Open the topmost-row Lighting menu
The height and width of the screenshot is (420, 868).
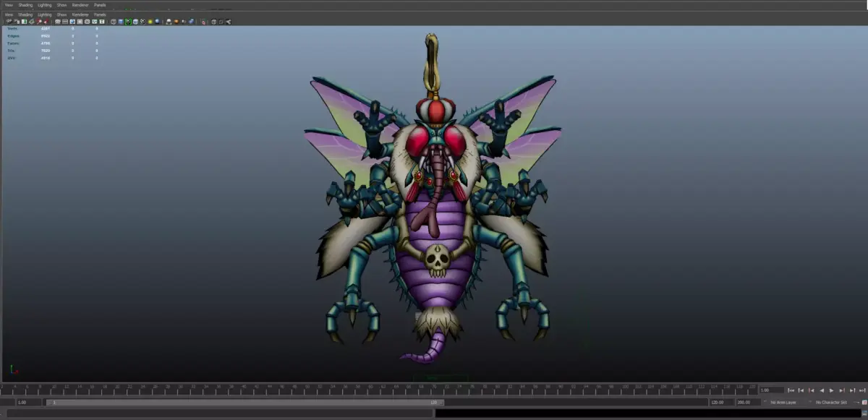click(x=45, y=5)
